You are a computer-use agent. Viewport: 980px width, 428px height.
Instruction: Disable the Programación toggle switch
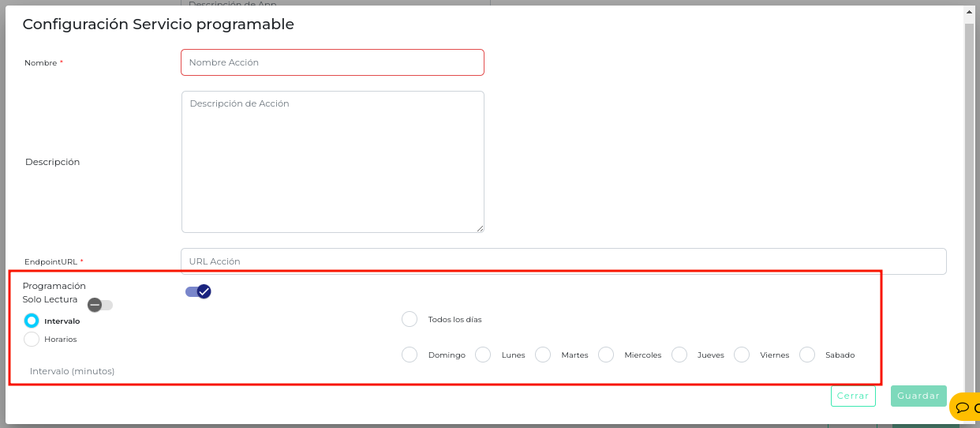click(198, 292)
